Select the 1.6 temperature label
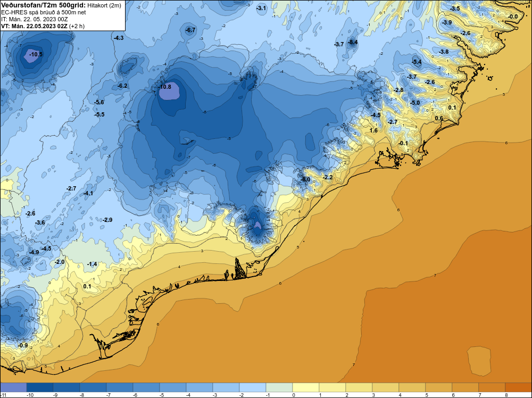 point(373,131)
